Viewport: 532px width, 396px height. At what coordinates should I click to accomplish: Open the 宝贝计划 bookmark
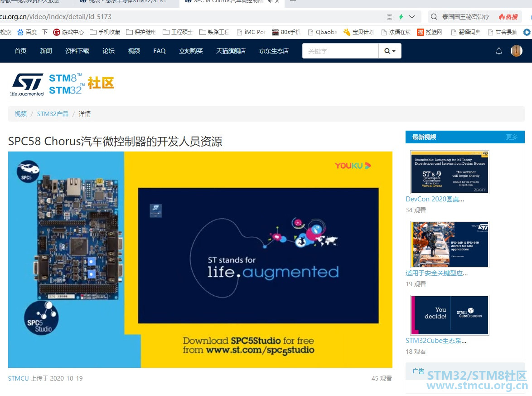(358, 32)
